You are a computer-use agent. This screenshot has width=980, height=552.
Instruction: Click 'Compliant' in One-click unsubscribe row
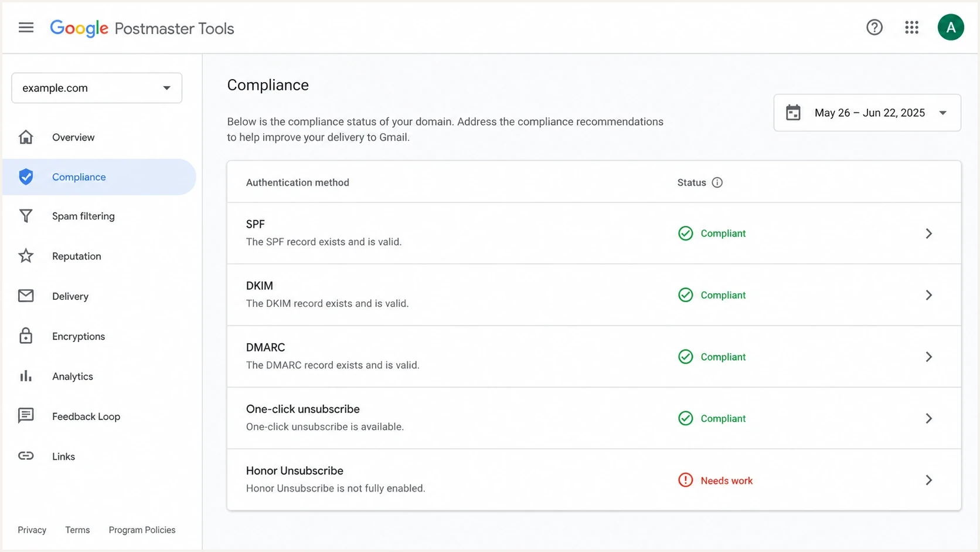(x=723, y=418)
